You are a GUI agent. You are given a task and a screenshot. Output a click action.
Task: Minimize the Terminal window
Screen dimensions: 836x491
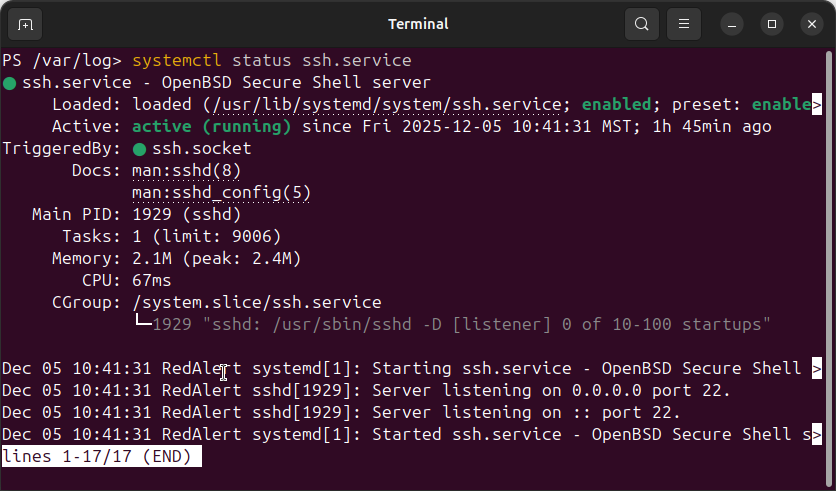[736, 23]
